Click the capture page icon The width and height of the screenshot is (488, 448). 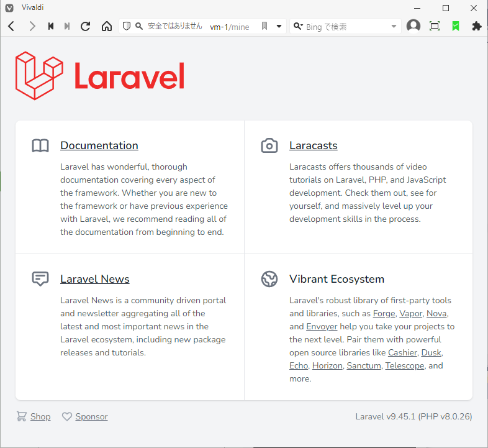pos(435,26)
